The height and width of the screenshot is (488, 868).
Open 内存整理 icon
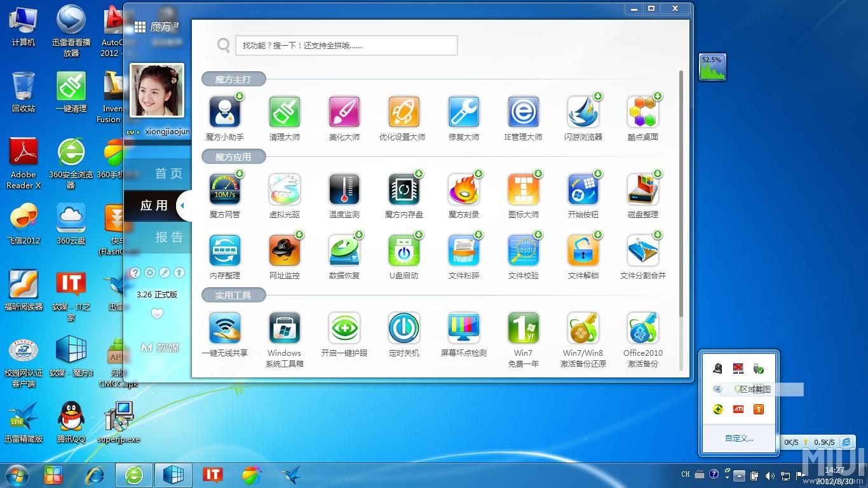pyautogui.click(x=225, y=250)
